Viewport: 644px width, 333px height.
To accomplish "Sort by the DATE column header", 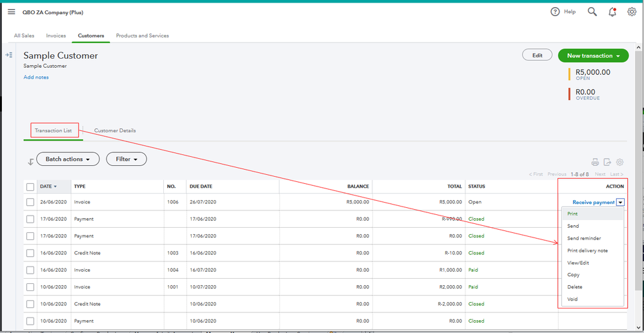I will click(48, 187).
